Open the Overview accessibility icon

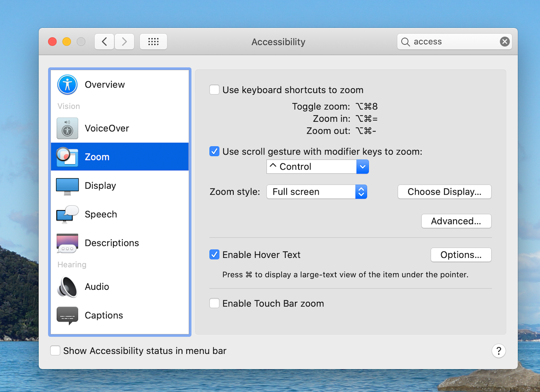(67, 85)
